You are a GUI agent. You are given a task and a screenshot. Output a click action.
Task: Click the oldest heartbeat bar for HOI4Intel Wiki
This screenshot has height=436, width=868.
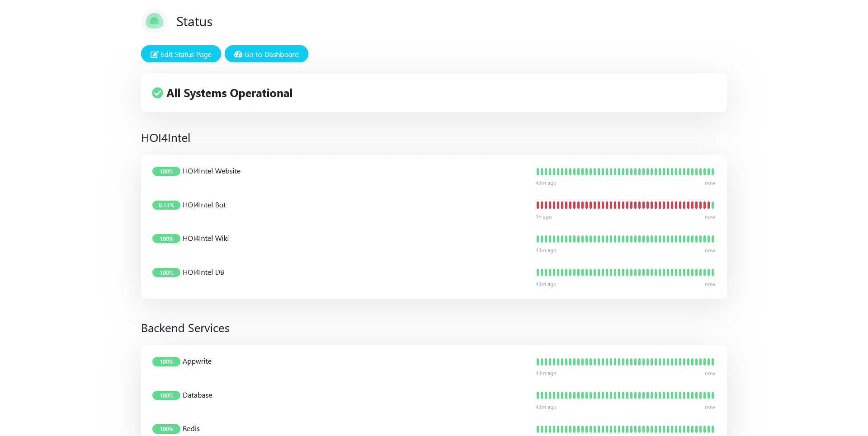(538, 239)
